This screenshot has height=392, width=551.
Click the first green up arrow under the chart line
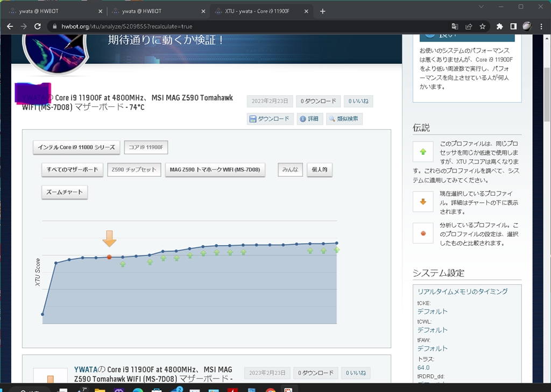[123, 264]
